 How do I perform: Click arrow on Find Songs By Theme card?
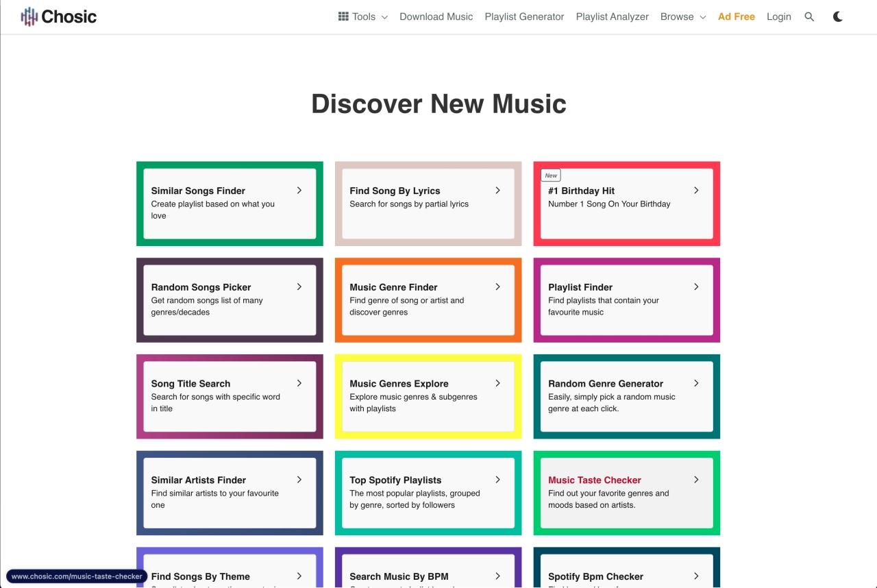299,576
